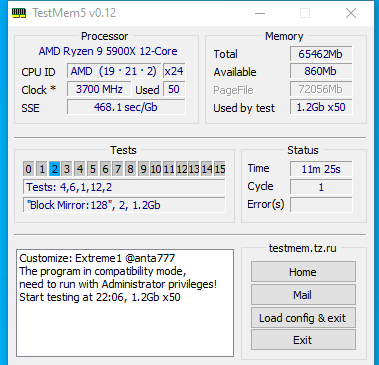The height and width of the screenshot is (365, 379).
Task: Select test box number 3
Action: (x=67, y=169)
